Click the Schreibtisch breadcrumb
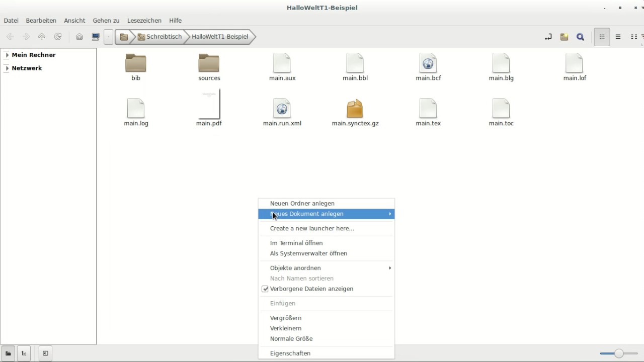This screenshot has height=362, width=644. pyautogui.click(x=159, y=37)
